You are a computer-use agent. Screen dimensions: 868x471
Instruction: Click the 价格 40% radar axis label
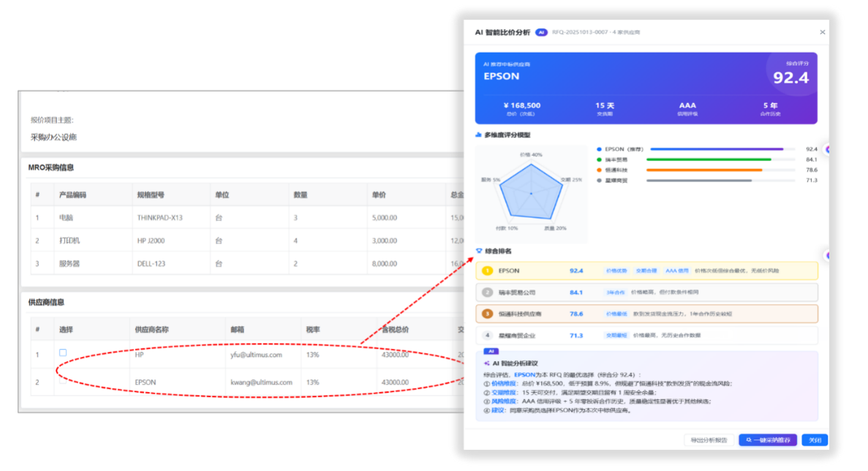click(531, 154)
